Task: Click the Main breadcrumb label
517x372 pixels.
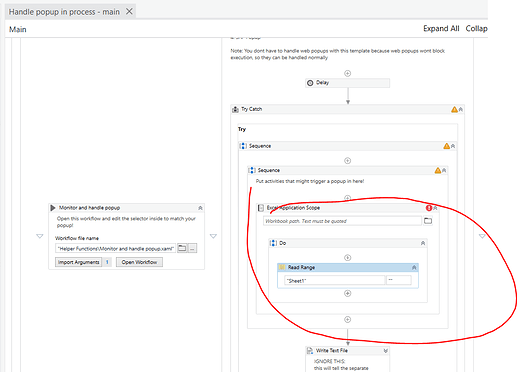Action: coord(18,29)
